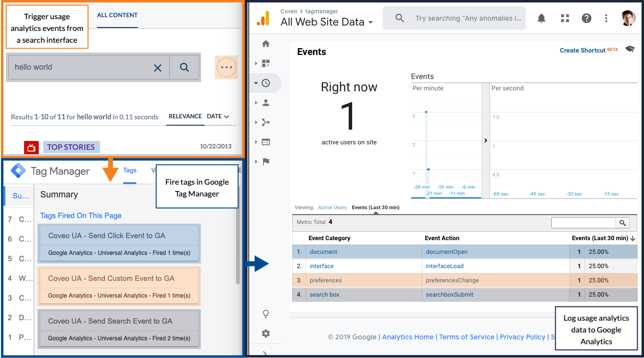Open the interface event category

tap(322, 266)
